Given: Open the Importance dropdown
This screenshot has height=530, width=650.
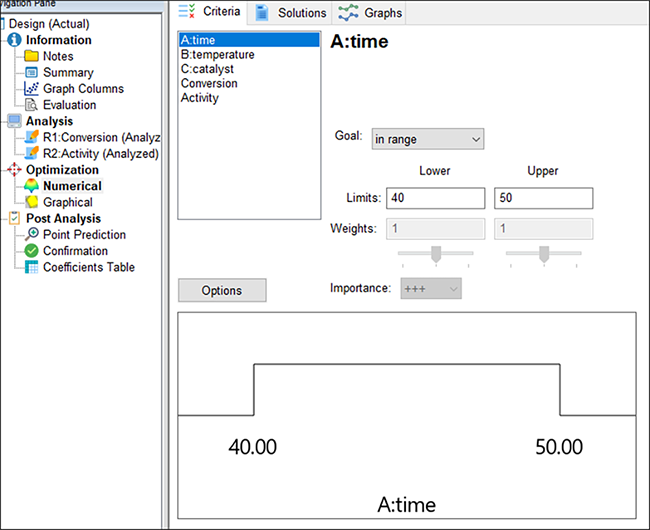Looking at the screenshot, I should click(x=431, y=289).
